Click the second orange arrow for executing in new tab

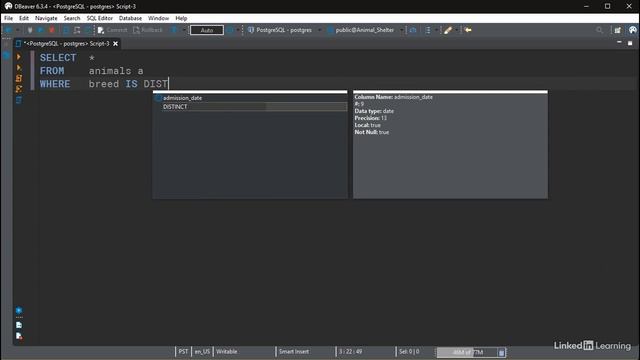(x=19, y=67)
